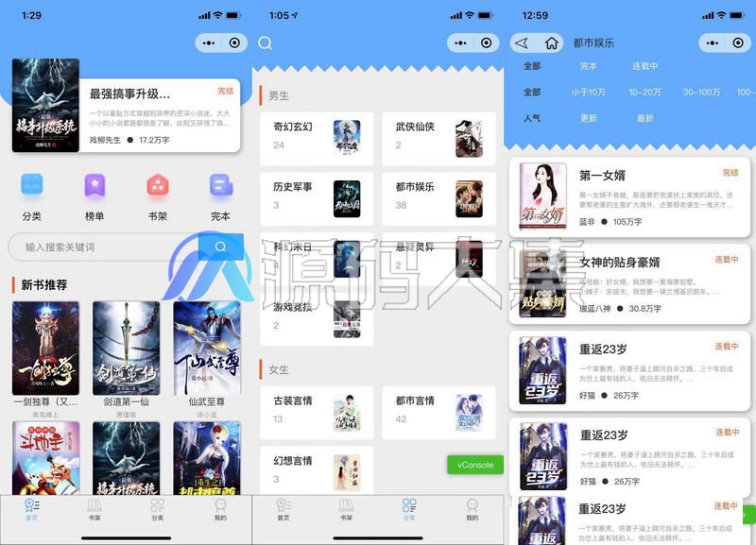Select the 首页 tab on first screen's bottom bar
The image size is (756, 545).
point(32,509)
